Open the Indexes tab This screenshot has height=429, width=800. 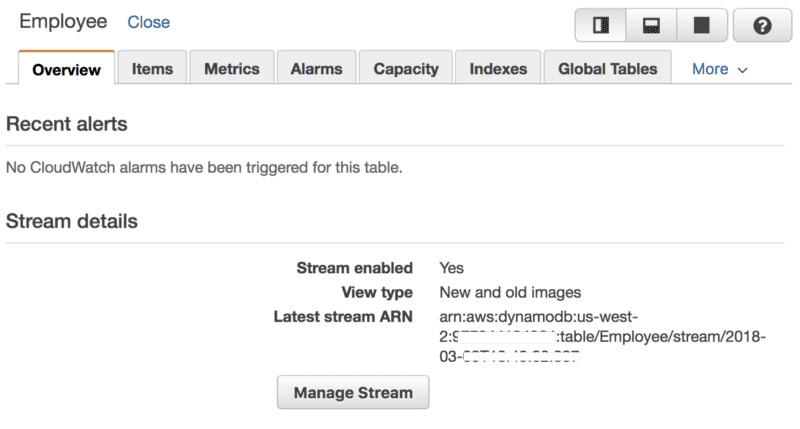[498, 69]
